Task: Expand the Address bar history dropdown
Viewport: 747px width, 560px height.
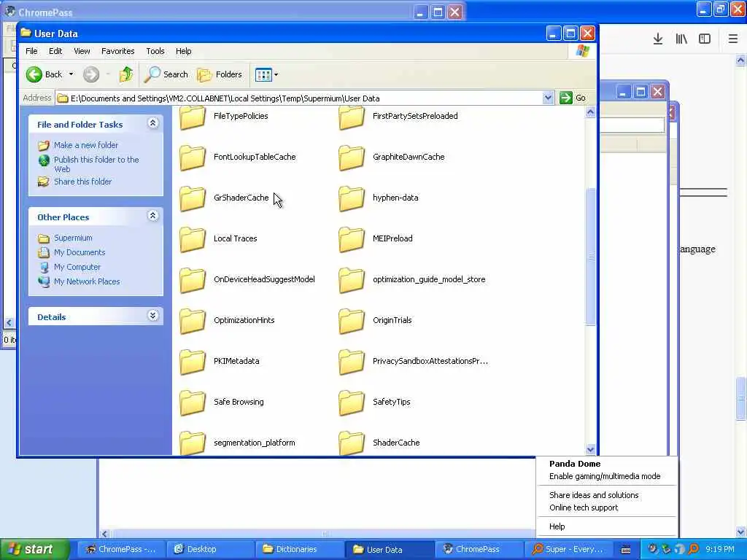Action: coord(548,98)
